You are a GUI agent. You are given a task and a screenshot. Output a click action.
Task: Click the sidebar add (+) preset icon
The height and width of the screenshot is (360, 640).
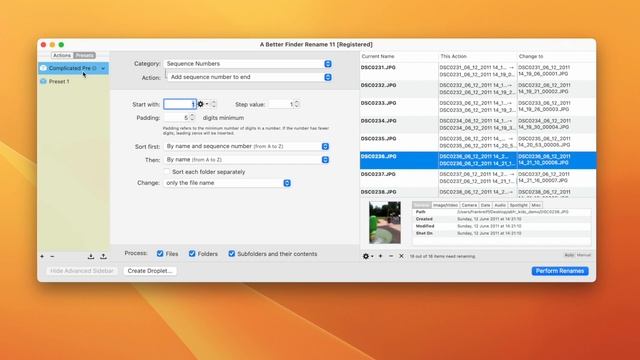[42, 256]
